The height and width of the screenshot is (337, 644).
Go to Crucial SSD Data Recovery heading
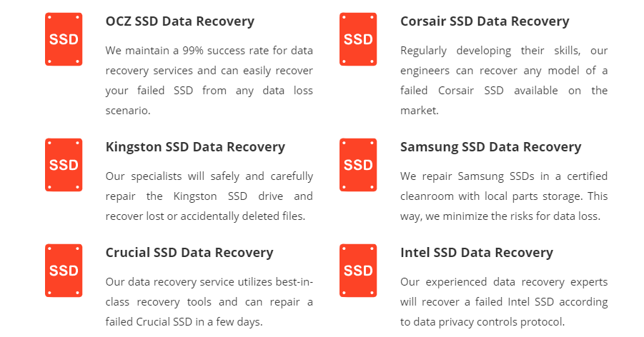(x=189, y=253)
